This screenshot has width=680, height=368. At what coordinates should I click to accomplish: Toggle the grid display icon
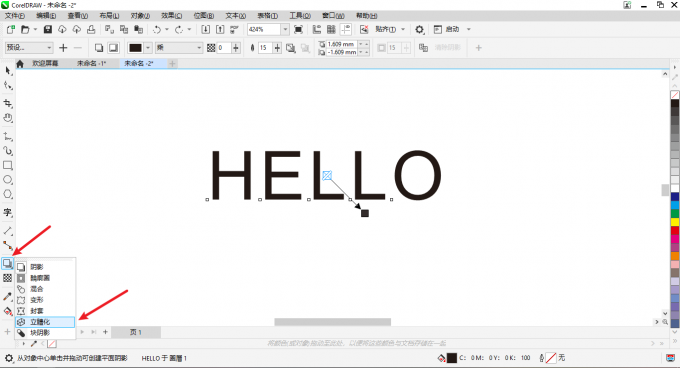coord(331,29)
